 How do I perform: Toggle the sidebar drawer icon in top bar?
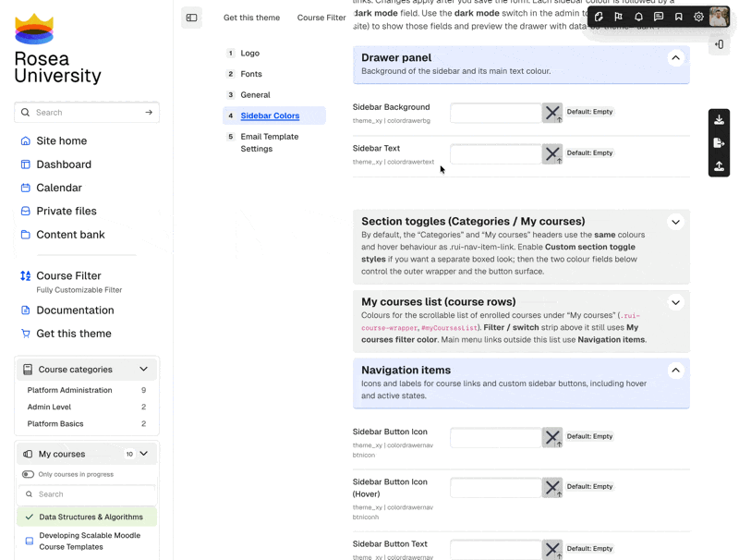click(x=191, y=18)
